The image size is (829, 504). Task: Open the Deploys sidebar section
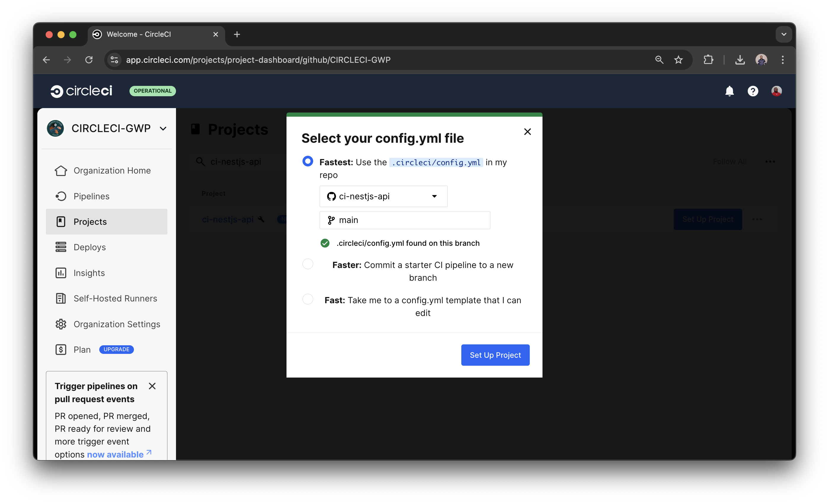point(89,247)
